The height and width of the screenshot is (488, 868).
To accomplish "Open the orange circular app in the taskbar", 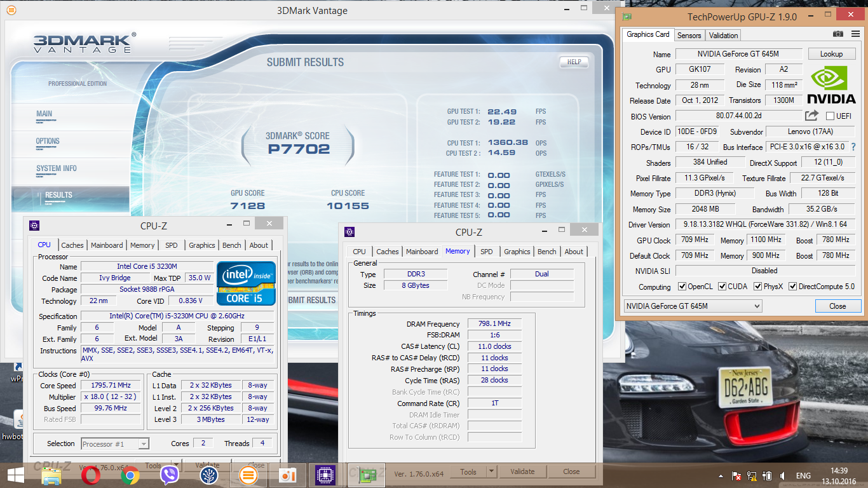I will (248, 475).
